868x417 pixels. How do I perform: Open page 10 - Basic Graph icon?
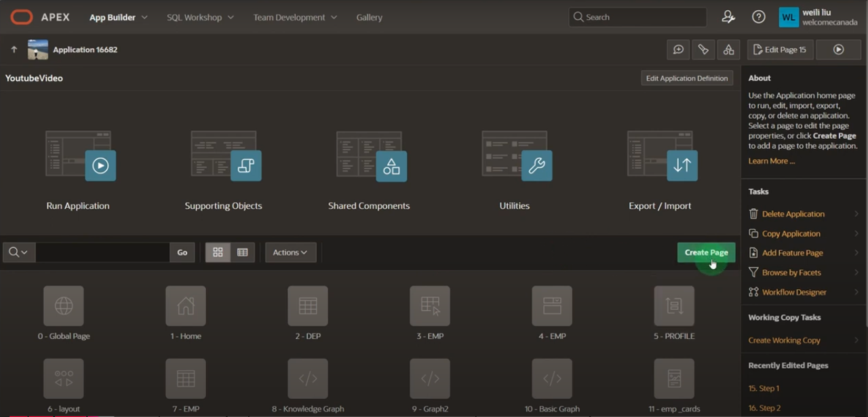[552, 378]
